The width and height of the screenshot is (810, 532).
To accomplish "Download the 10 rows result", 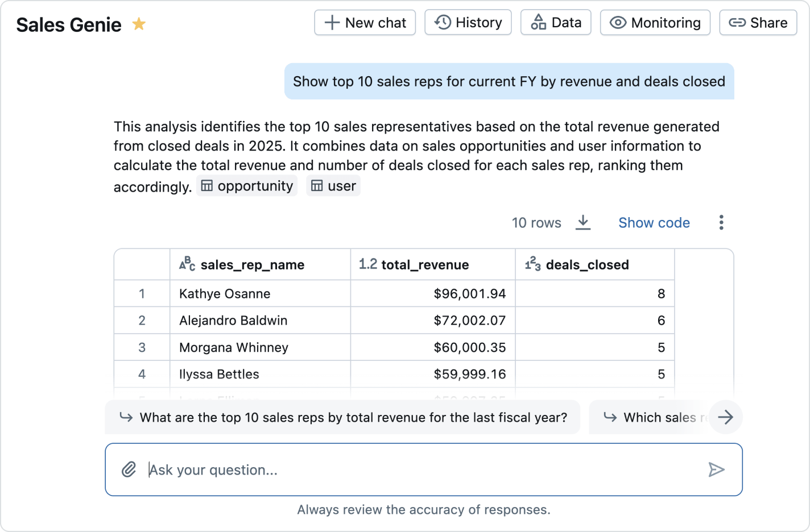I will (x=583, y=222).
